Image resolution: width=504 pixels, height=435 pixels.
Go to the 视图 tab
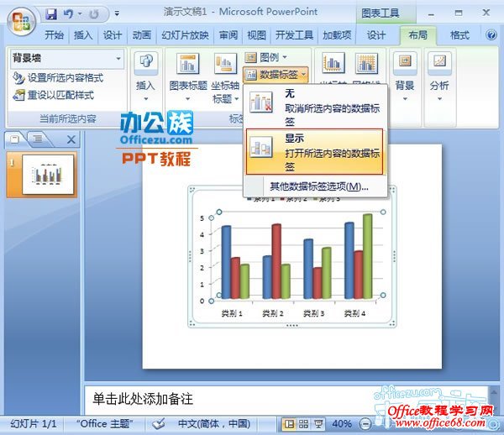[x=256, y=34]
